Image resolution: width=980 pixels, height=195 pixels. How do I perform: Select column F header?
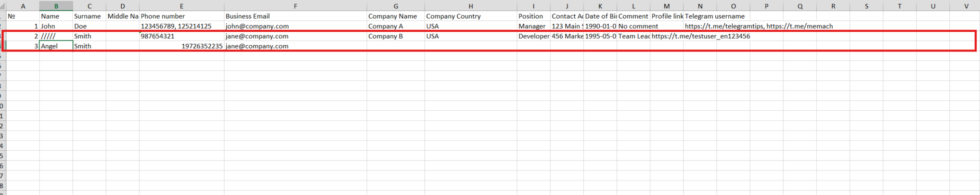click(x=295, y=6)
